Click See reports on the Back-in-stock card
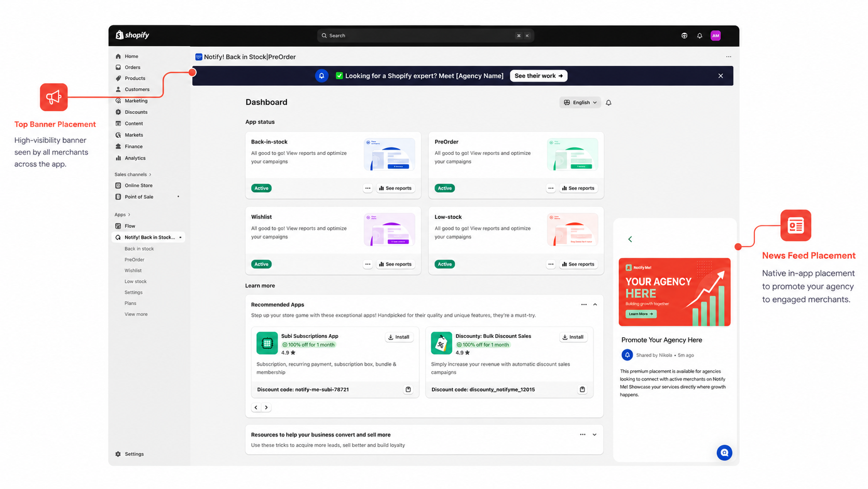 click(x=395, y=188)
